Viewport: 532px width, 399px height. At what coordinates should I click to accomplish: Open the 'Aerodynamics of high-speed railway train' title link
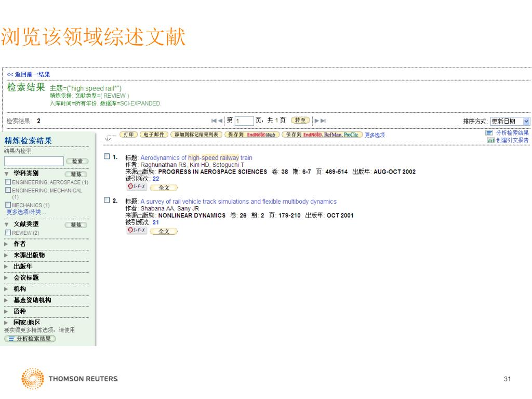(x=196, y=157)
